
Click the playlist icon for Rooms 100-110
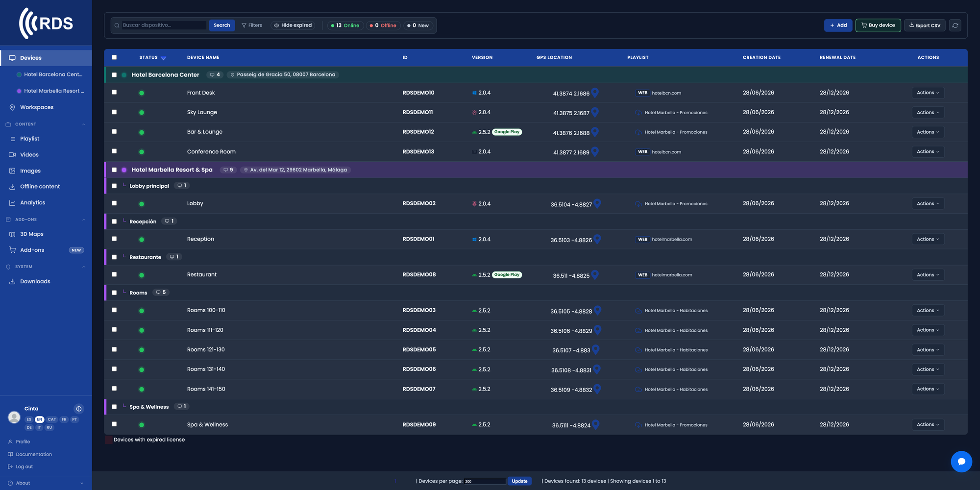click(x=638, y=311)
